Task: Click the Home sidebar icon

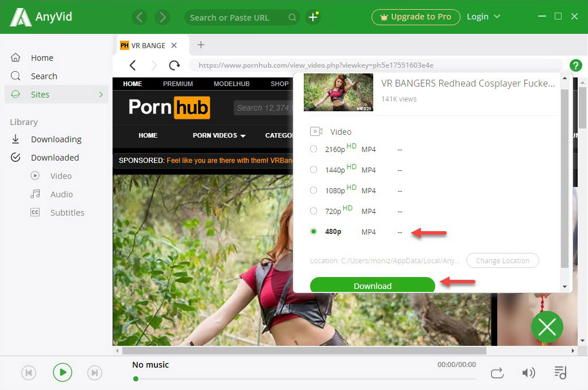Action: point(16,58)
